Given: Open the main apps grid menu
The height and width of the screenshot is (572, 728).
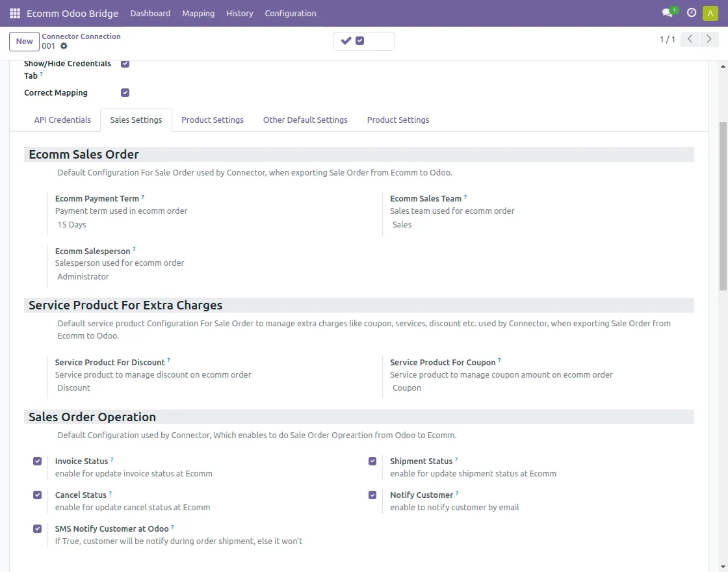Looking at the screenshot, I should (x=15, y=13).
